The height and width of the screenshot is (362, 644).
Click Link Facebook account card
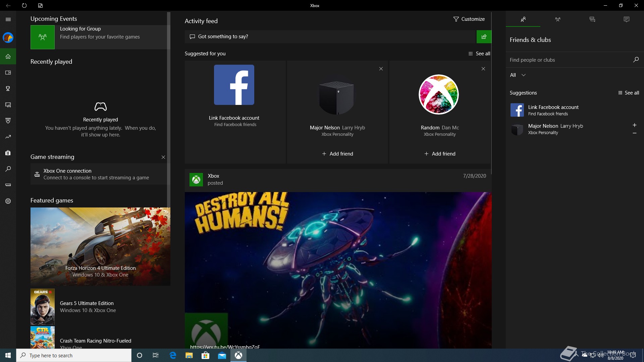[235, 112]
